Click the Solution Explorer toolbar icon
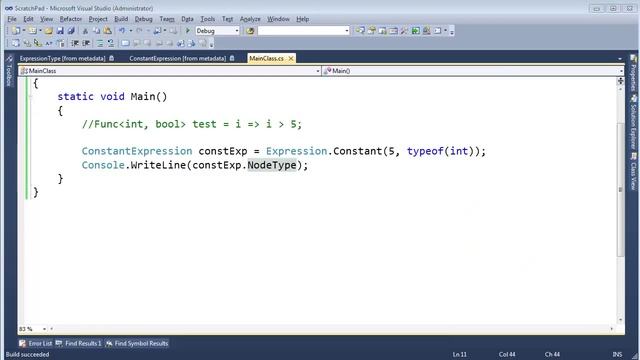The image size is (640, 360). (x=360, y=31)
